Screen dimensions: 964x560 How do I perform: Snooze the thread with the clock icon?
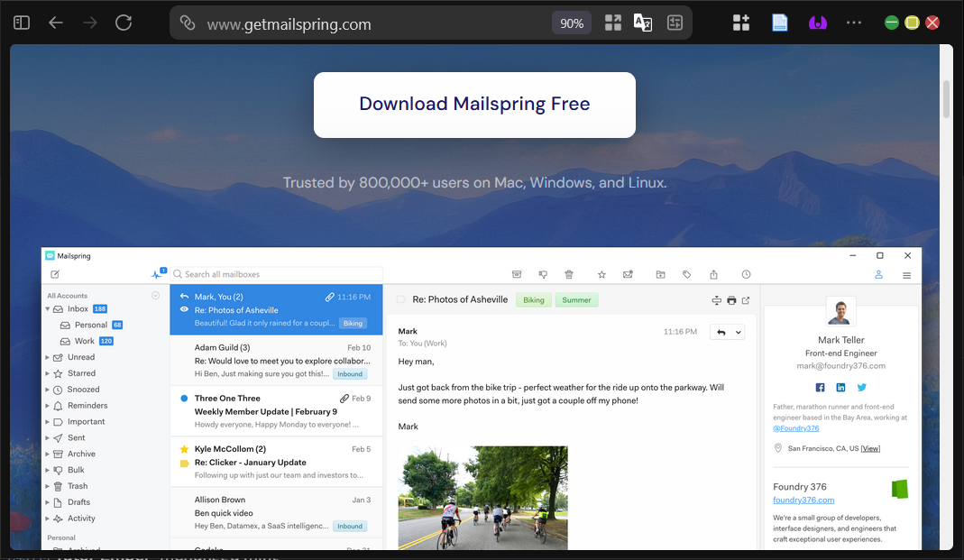[746, 274]
